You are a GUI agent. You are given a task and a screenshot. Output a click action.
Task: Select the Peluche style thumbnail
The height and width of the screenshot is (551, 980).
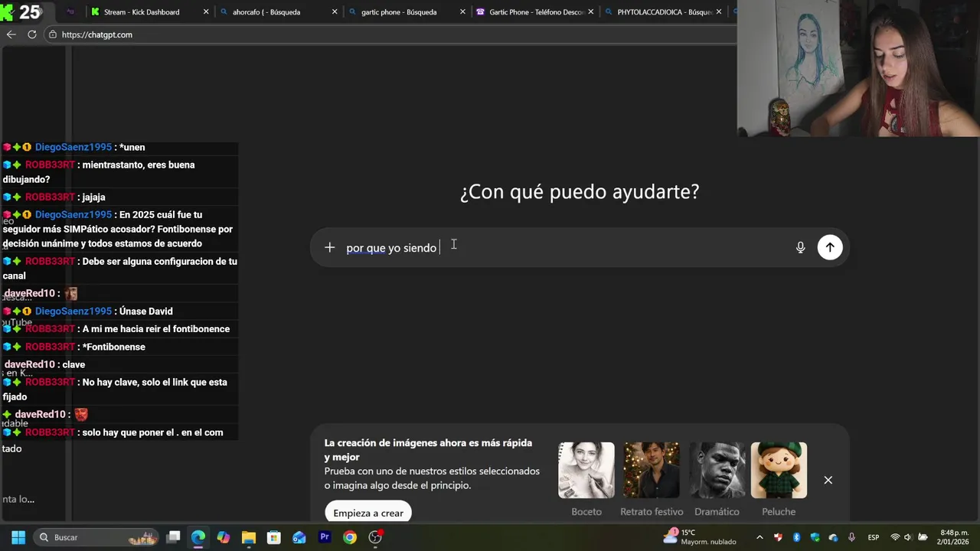pyautogui.click(x=779, y=471)
